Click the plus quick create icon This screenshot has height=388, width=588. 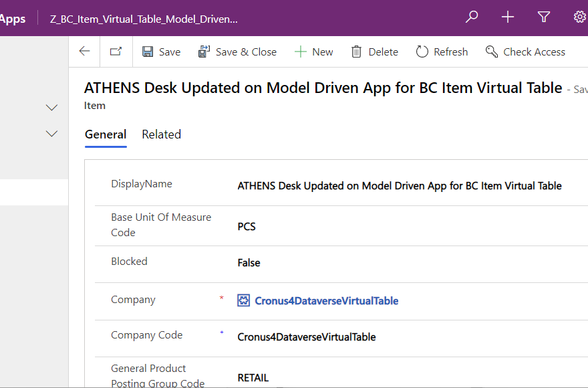click(x=508, y=17)
